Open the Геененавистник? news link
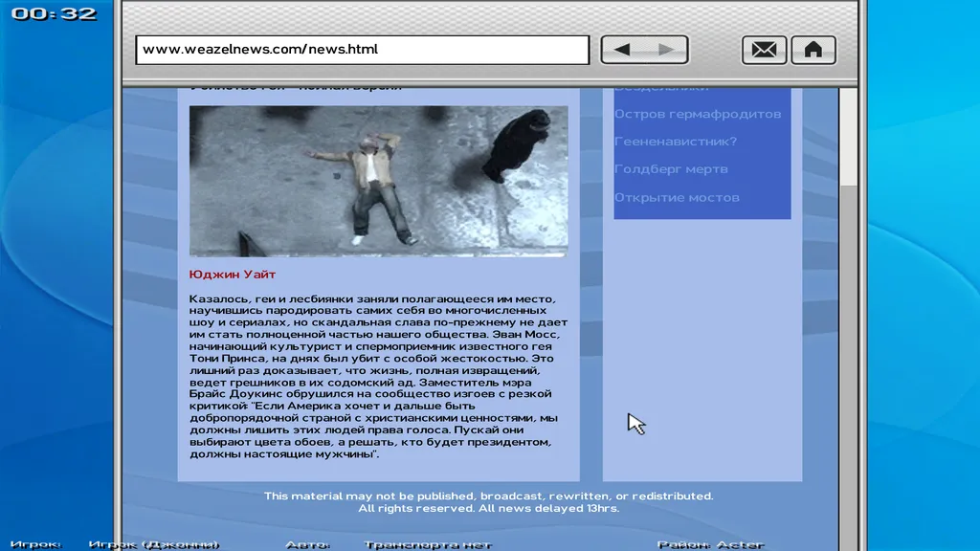 coord(675,142)
